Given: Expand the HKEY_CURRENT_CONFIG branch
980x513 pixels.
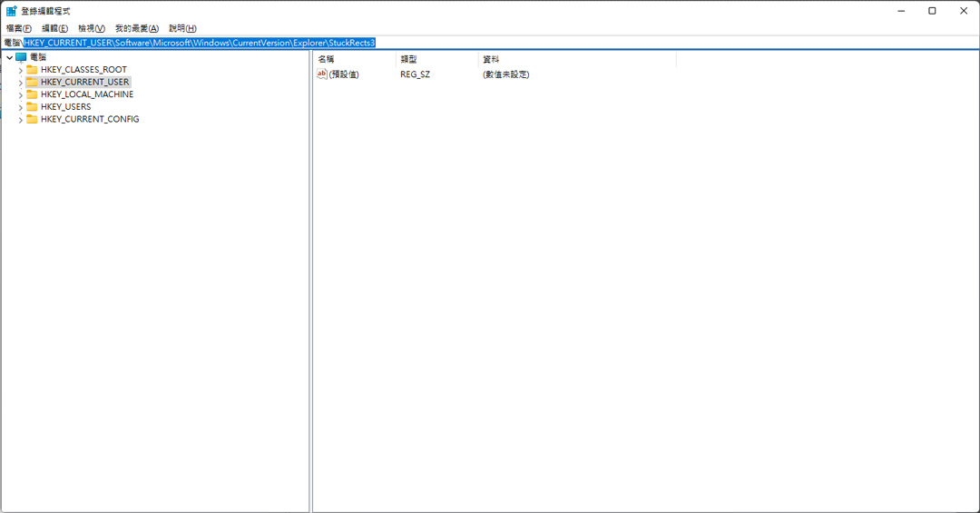Looking at the screenshot, I should 20,120.
